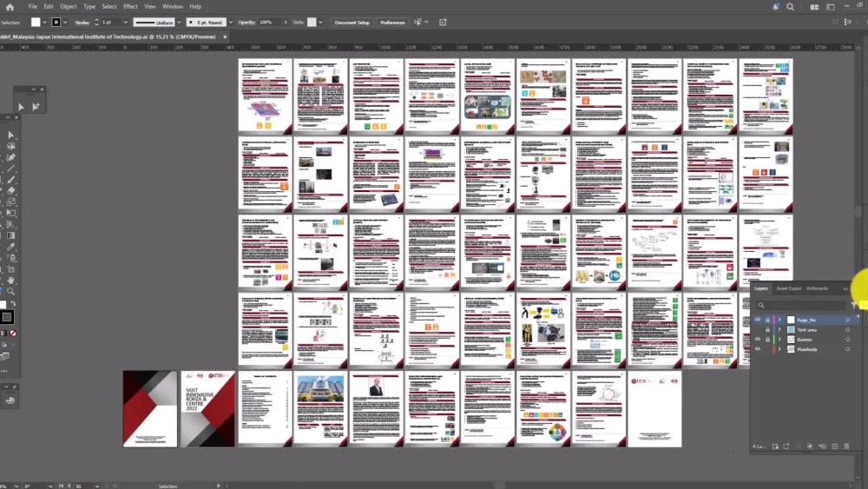Toggle the lock on the Text area layer

(x=767, y=330)
